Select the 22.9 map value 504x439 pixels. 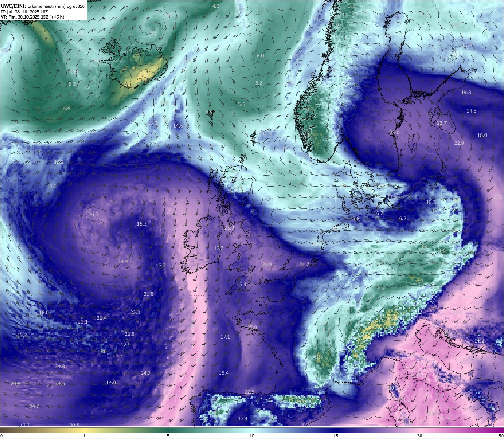(459, 143)
